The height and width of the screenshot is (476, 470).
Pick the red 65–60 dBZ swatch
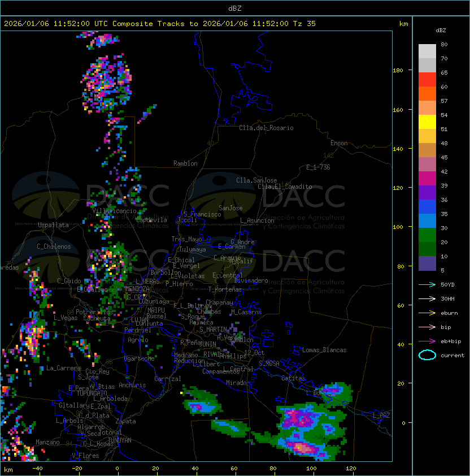[x=427, y=80]
